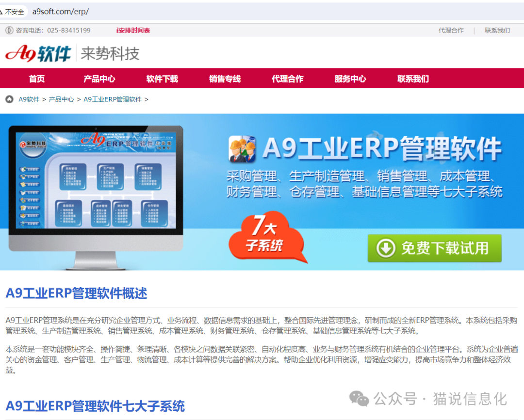Screen dimensions: 524x420
Task: Click the home icon in the breadcrumb
Action: [9, 99]
